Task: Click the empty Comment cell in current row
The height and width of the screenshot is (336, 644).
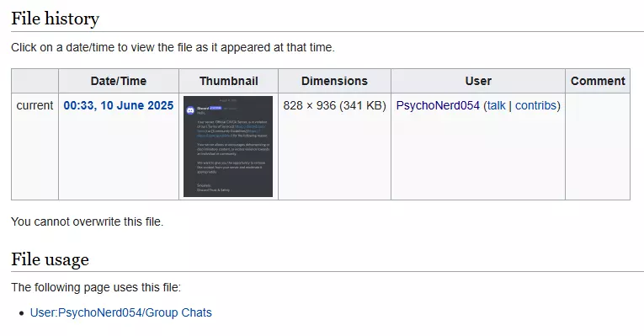Action: [598, 147]
